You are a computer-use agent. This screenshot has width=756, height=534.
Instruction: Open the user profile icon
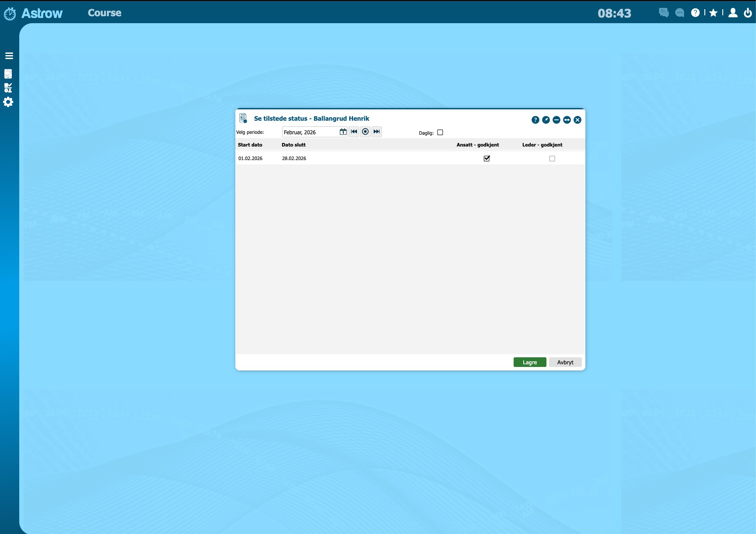733,13
